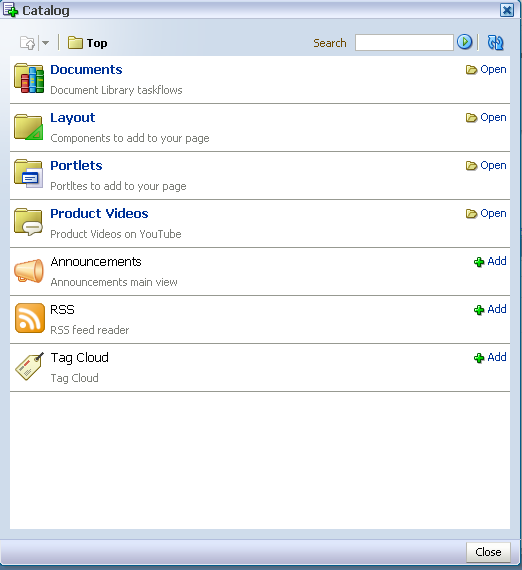Close the Catalog dialog with X
The height and width of the screenshot is (570, 522).
[x=507, y=10]
